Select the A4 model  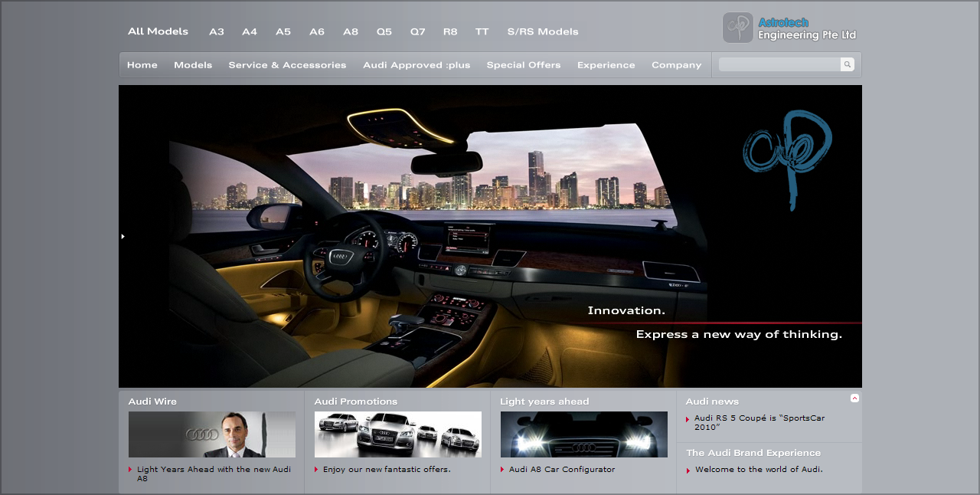tap(250, 31)
